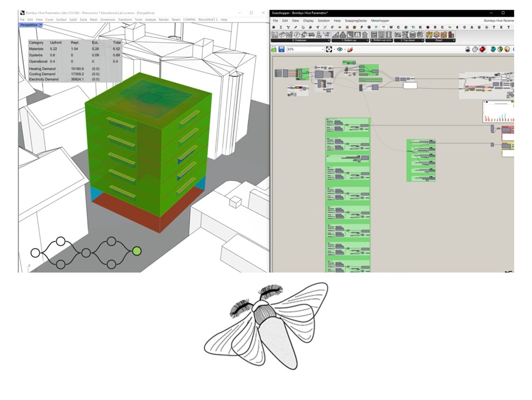The image size is (532, 400).
Task: Open the Curve menu in Rhino
Action: (x=49, y=19)
